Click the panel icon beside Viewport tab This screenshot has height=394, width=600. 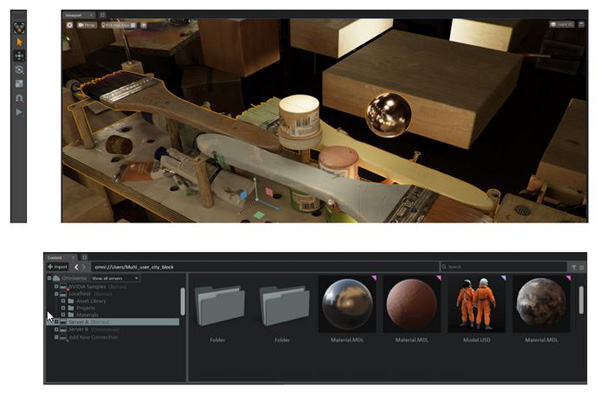[x=102, y=15]
